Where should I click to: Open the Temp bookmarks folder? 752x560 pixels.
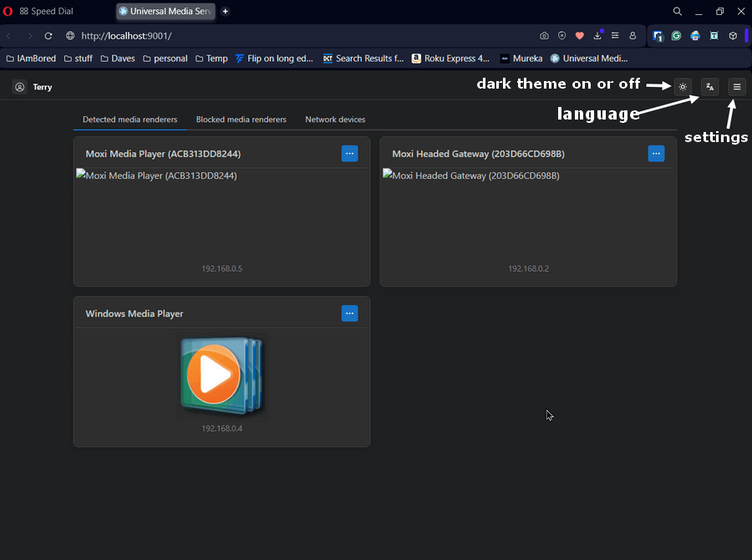pos(211,59)
